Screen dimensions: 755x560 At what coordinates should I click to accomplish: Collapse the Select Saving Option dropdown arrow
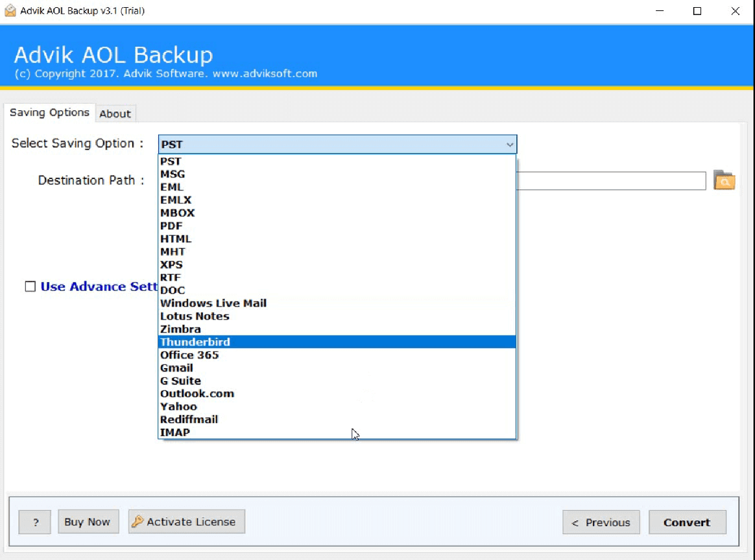click(510, 144)
